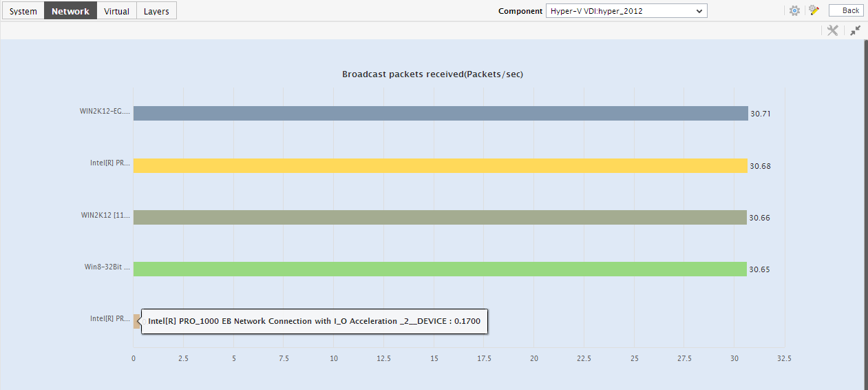Screen dimensions: 868x390
Task: Click the 30.66 value label
Action: [x=760, y=218]
